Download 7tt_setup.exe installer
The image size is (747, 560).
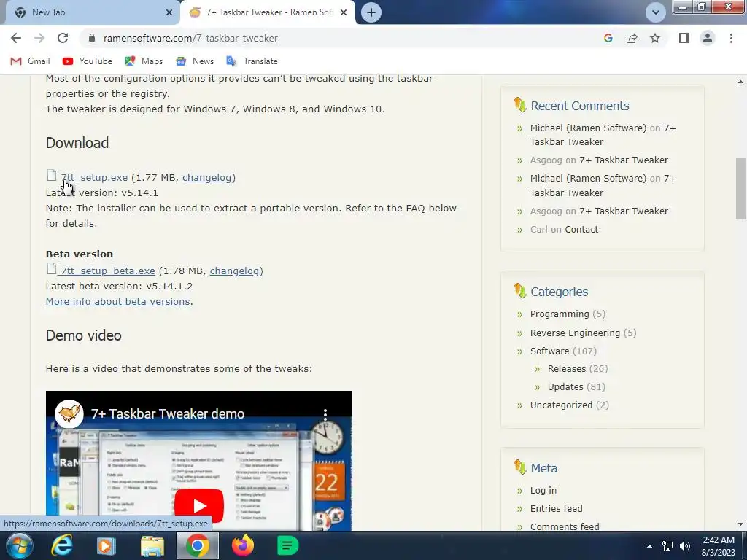[x=94, y=177]
